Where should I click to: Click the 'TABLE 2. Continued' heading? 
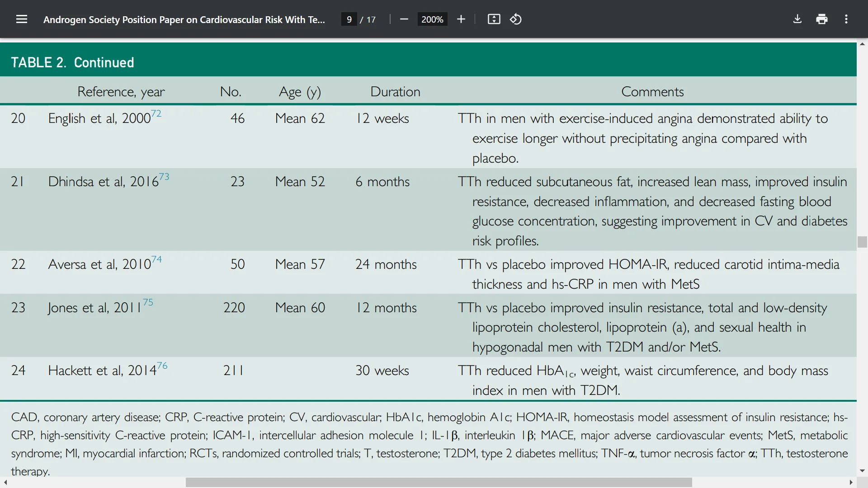pyautogui.click(x=72, y=62)
